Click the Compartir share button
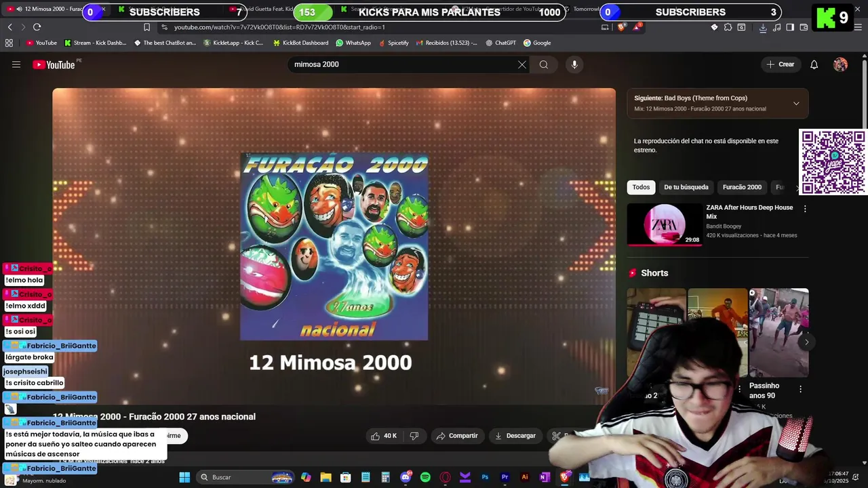The width and height of the screenshot is (868, 488). [x=457, y=436]
